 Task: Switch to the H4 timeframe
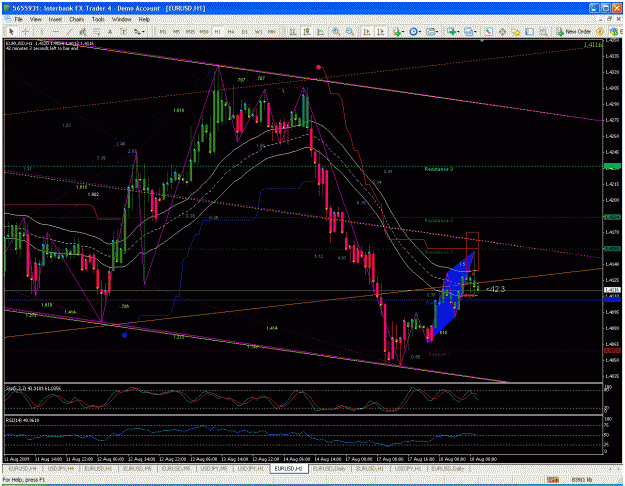(231, 31)
